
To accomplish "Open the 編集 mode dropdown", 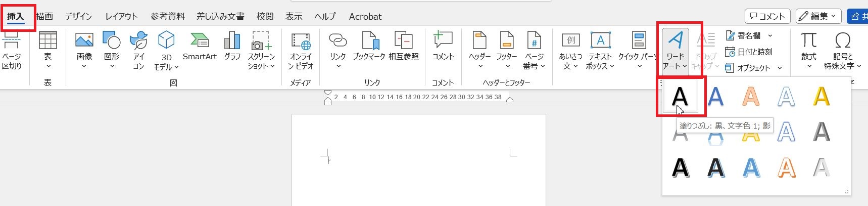I will pos(818,16).
